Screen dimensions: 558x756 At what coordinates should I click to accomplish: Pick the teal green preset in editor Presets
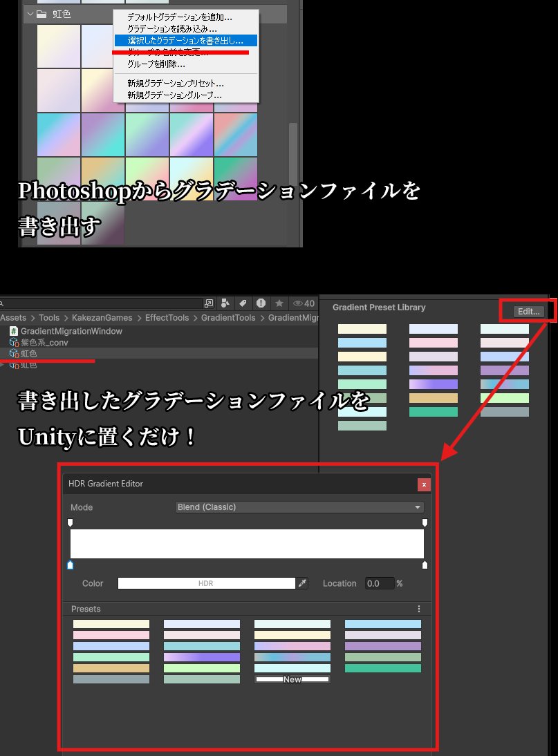point(383,668)
